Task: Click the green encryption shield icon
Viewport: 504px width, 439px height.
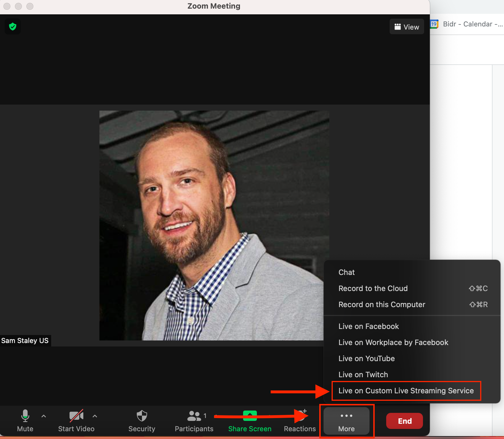Action: (x=13, y=27)
